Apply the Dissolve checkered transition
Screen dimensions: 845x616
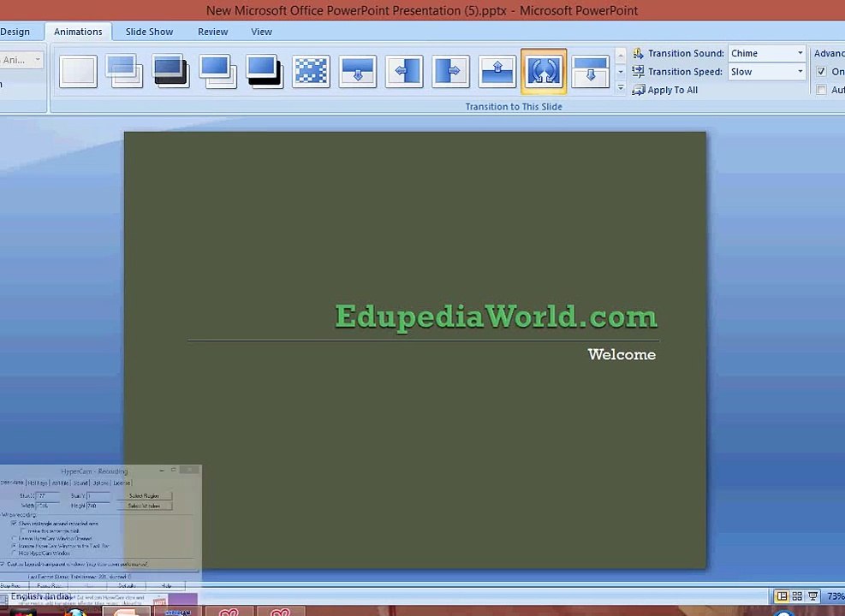click(311, 70)
